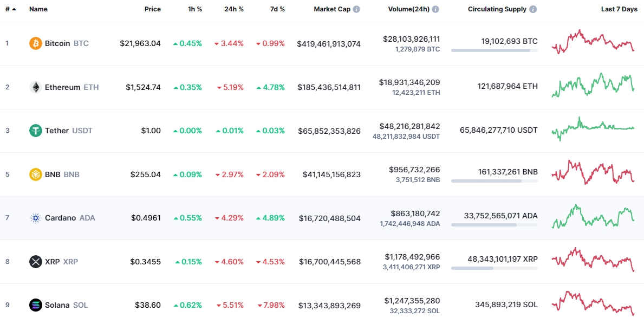Click the Ethereum coin logo

coord(36,87)
